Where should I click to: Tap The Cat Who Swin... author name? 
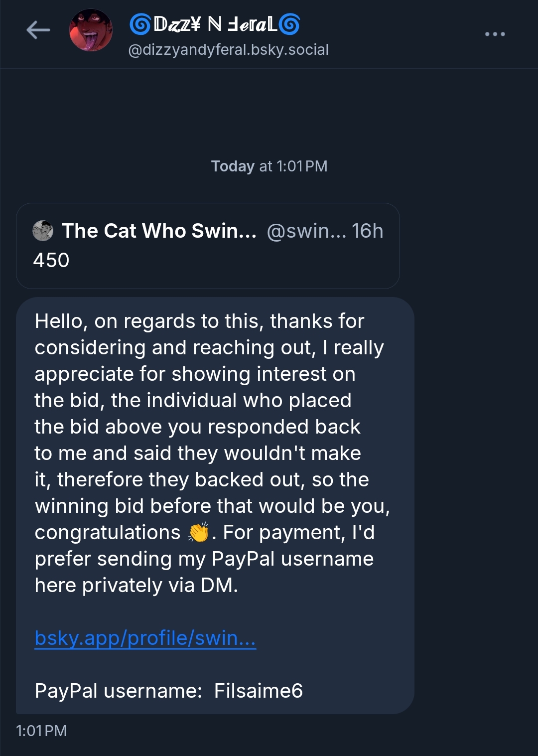pos(159,231)
